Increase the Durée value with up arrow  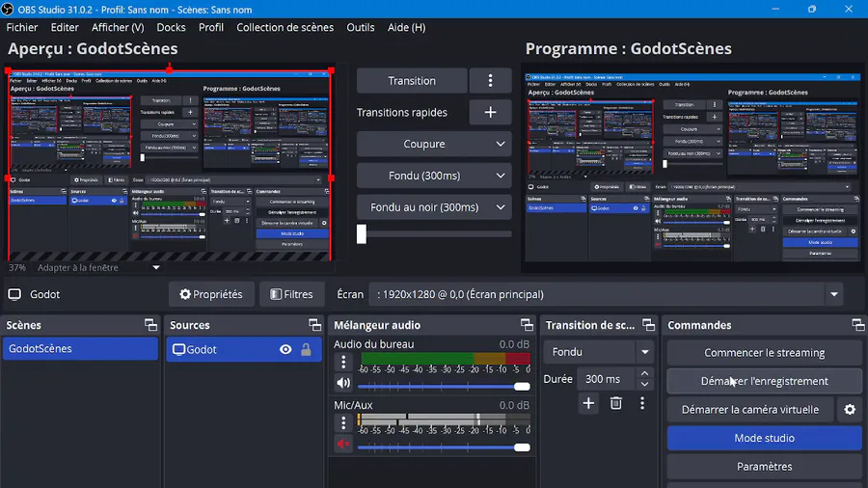[644, 373]
